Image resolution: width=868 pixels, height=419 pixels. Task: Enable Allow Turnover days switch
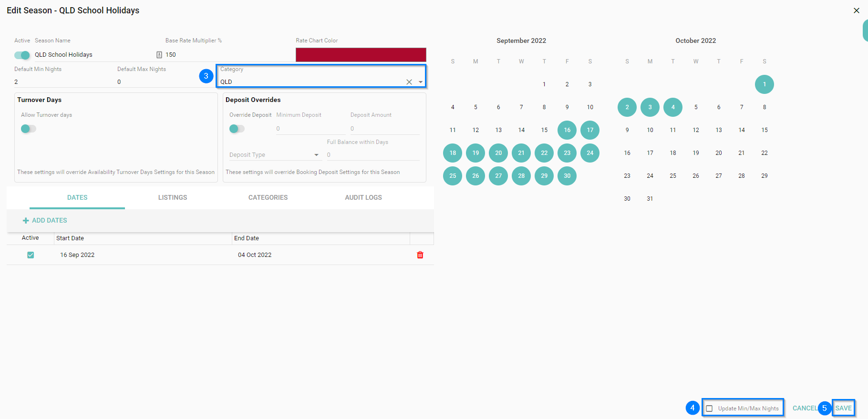click(29, 129)
